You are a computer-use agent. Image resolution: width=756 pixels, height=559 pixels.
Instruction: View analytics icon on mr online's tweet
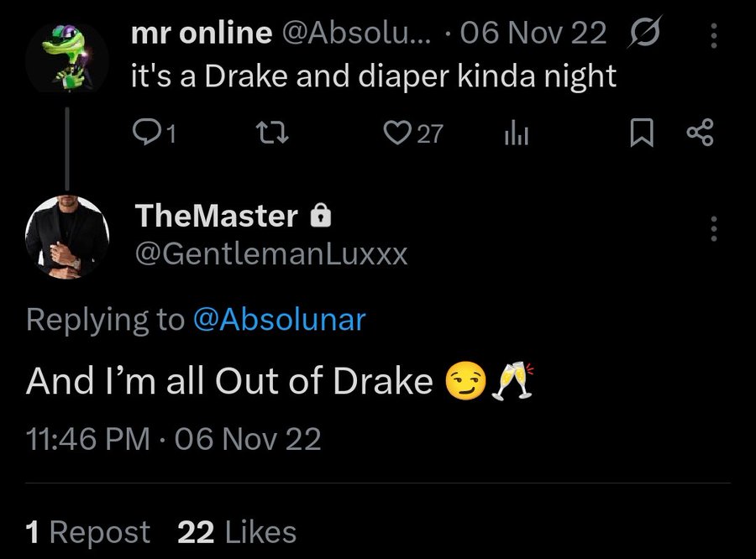pos(515,133)
